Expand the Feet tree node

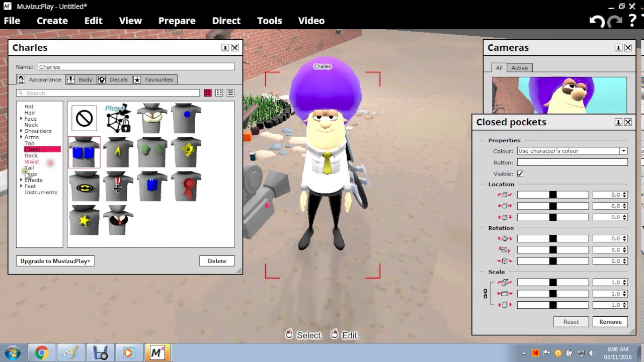click(x=21, y=186)
